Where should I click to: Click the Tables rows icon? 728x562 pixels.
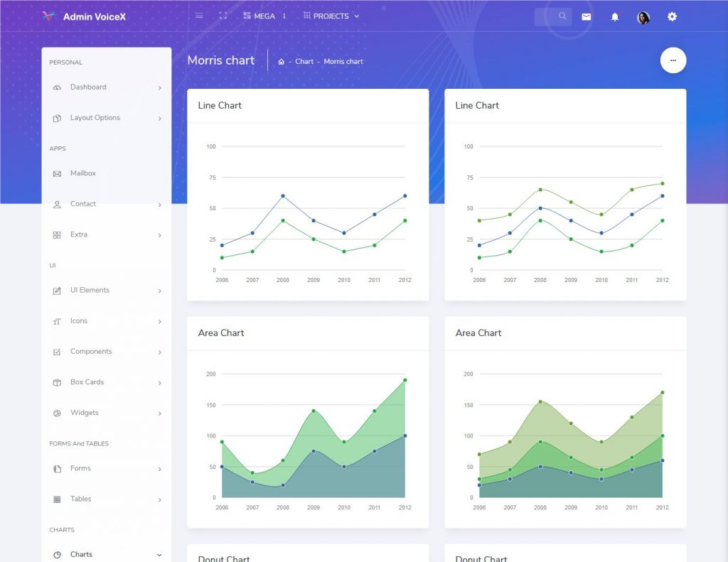pyautogui.click(x=57, y=499)
